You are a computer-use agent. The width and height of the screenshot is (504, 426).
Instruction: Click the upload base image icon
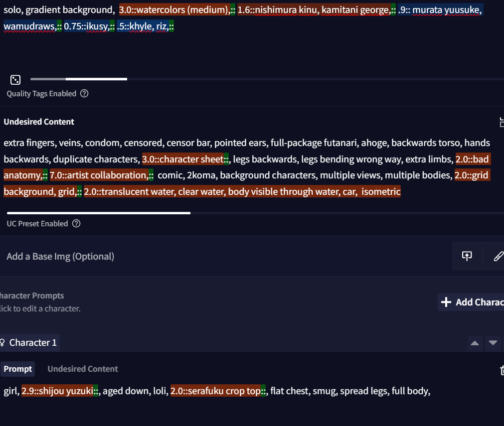click(467, 256)
